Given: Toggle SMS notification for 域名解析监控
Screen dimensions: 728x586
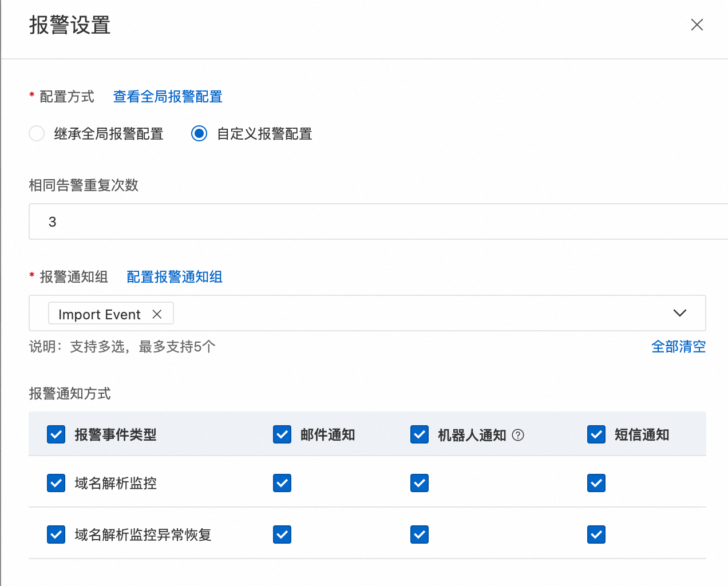Looking at the screenshot, I should point(596,483).
